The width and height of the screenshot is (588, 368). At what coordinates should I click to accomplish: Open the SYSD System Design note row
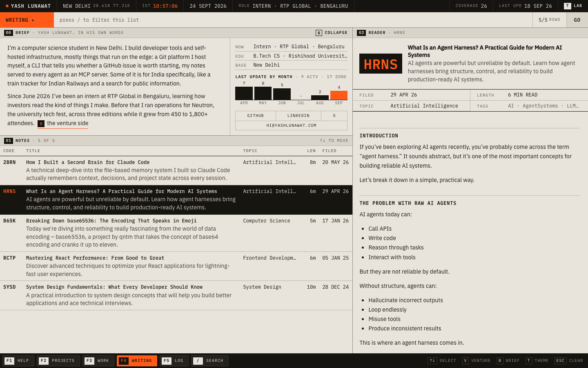pyautogui.click(x=176, y=295)
